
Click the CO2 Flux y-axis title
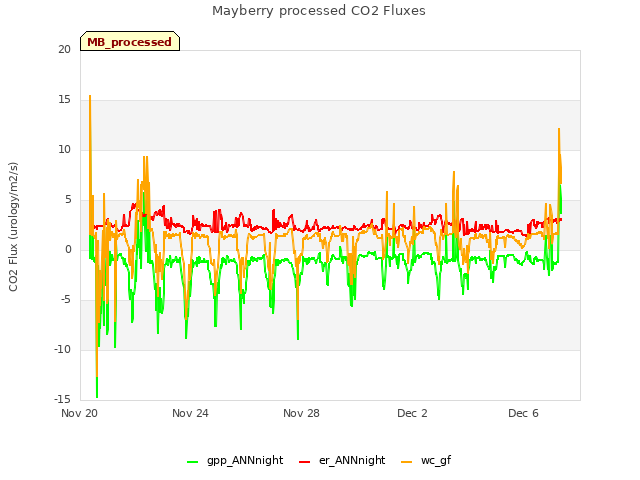click(13, 227)
